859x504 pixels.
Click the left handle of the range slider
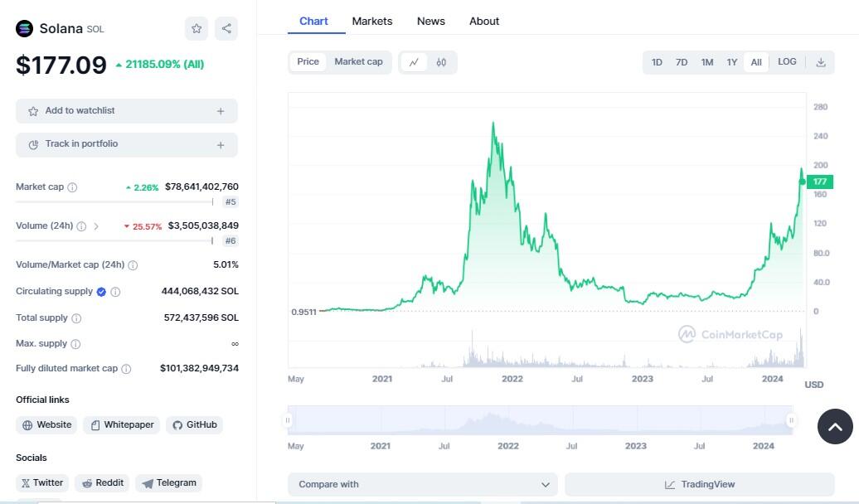pos(288,420)
